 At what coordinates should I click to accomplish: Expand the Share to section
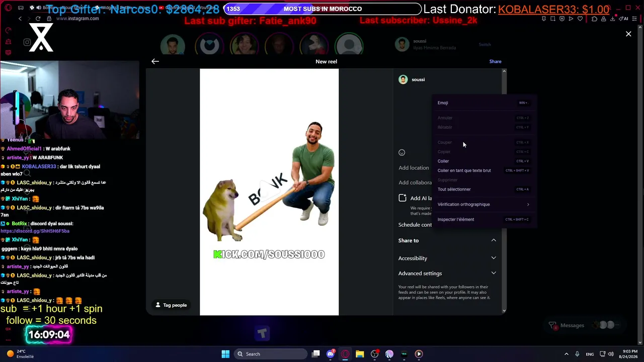[447, 240]
